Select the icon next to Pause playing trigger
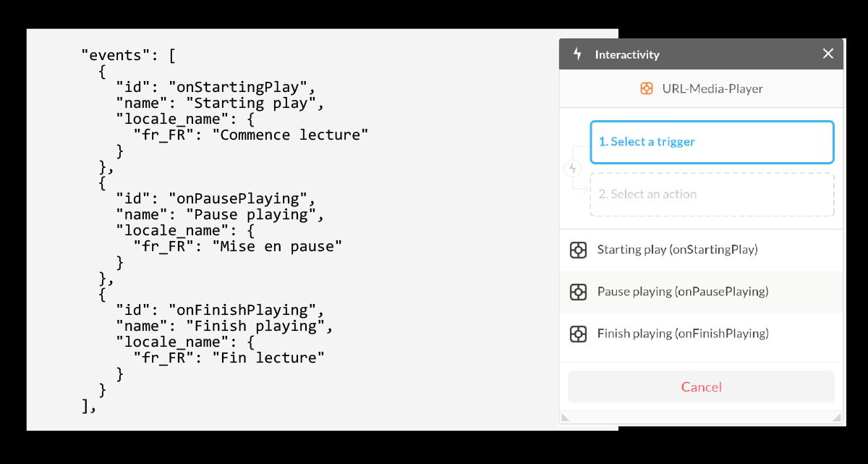This screenshot has width=868, height=464. click(578, 292)
